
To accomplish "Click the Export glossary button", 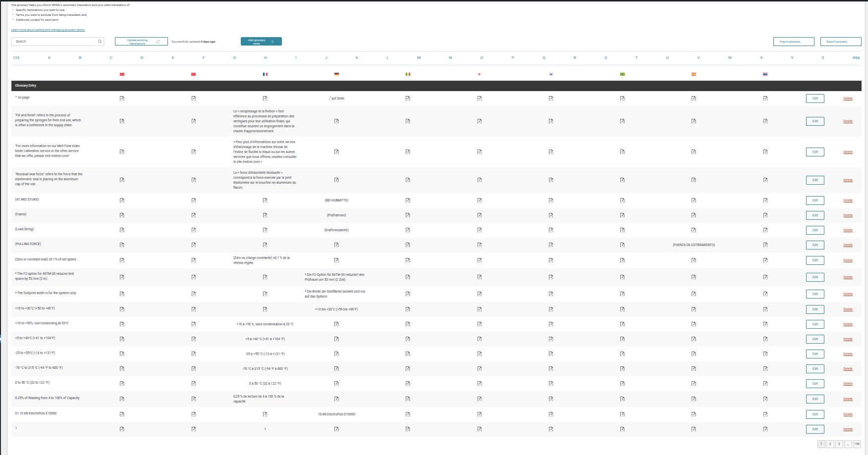I will [x=841, y=42].
